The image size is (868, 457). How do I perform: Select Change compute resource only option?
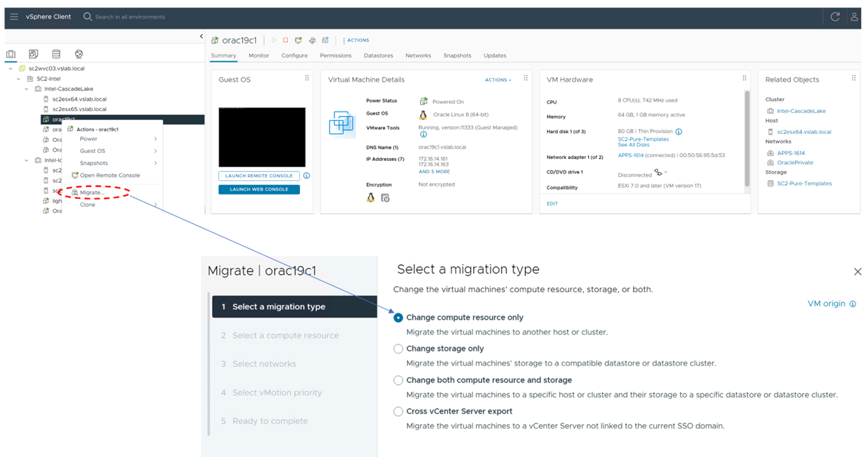click(399, 318)
